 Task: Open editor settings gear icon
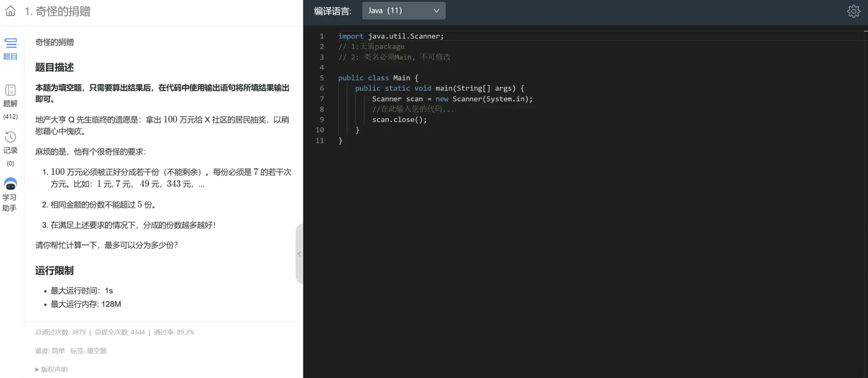854,11
